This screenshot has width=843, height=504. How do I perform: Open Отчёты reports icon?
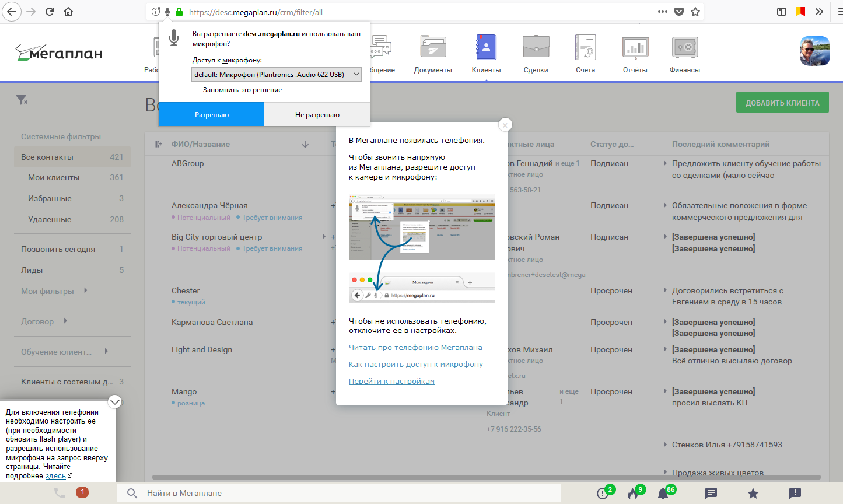tap(635, 47)
